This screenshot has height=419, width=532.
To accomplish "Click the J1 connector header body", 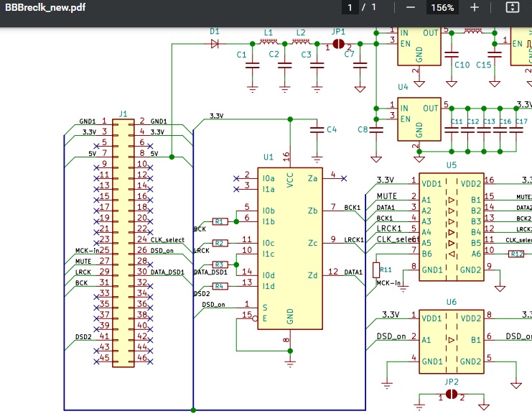I will tap(123, 242).
